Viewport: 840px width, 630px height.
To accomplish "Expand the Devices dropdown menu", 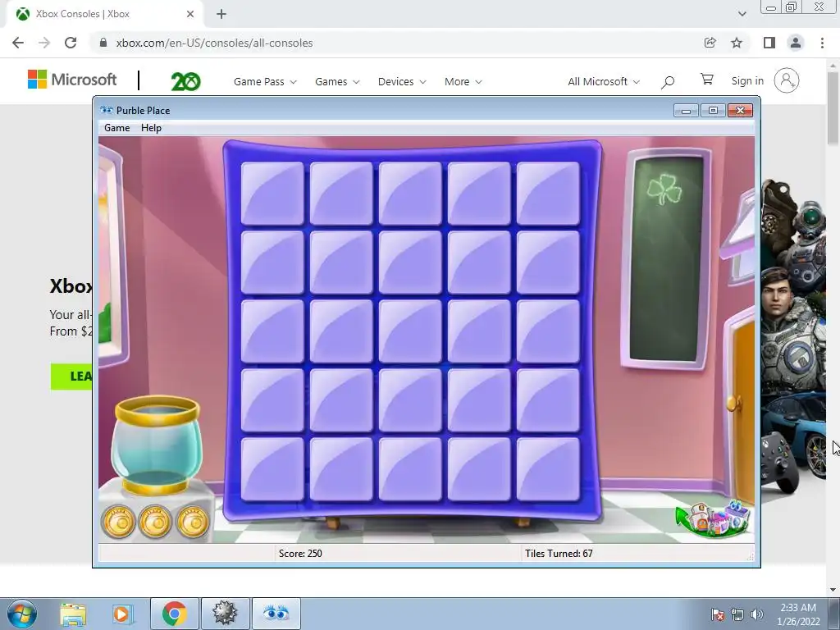I will tap(402, 81).
